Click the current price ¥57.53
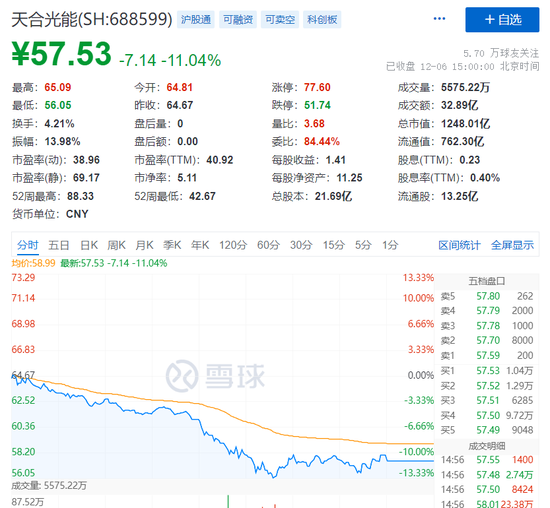The width and height of the screenshot is (550, 508). (61, 54)
